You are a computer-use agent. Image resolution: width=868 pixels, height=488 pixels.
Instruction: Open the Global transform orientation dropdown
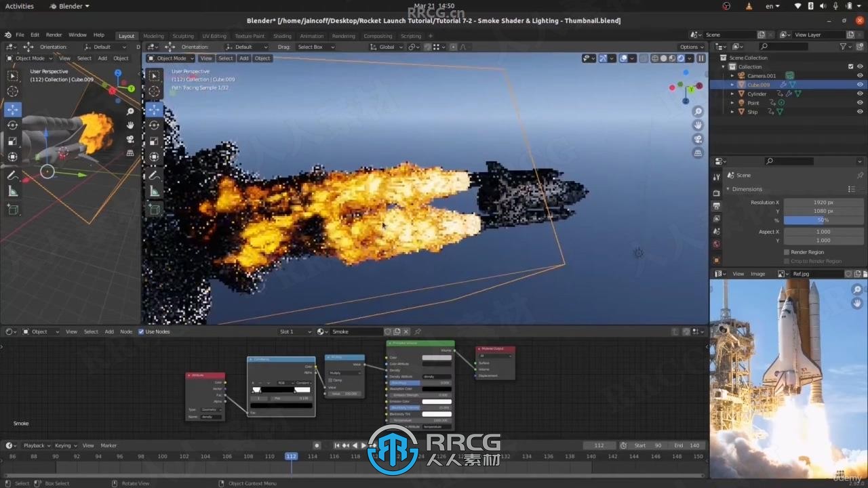[x=386, y=47]
